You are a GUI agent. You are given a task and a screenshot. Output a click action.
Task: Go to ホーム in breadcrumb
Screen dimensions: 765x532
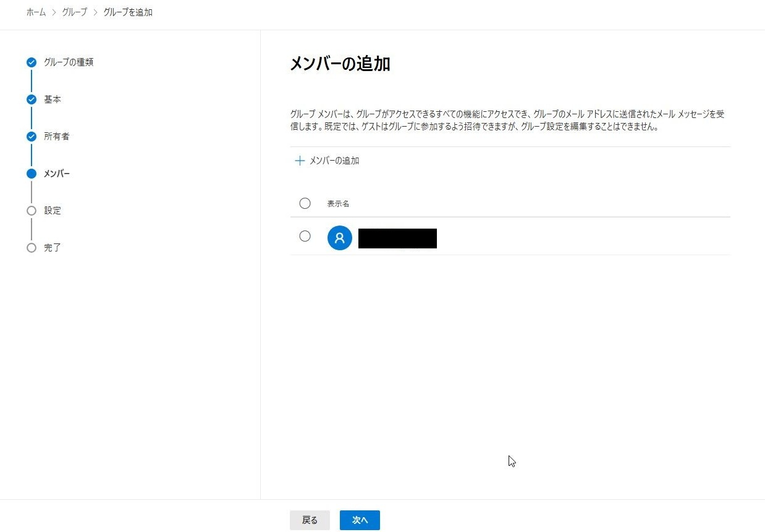(36, 12)
